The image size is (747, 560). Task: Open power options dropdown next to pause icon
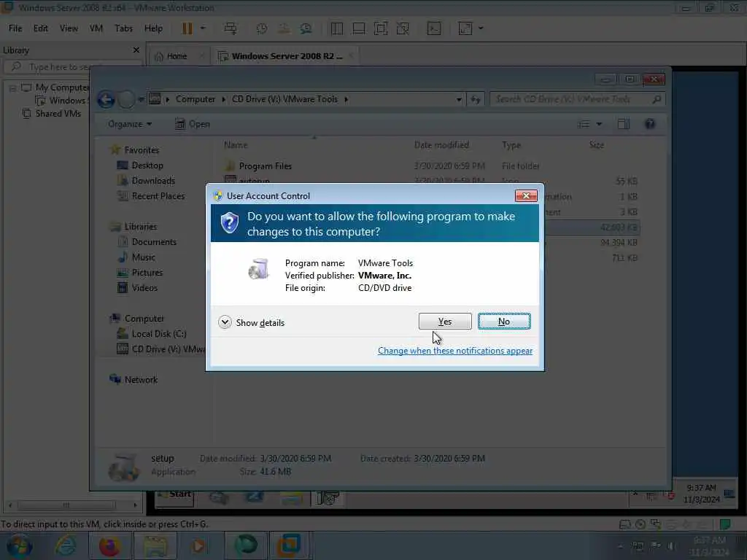[x=203, y=28]
